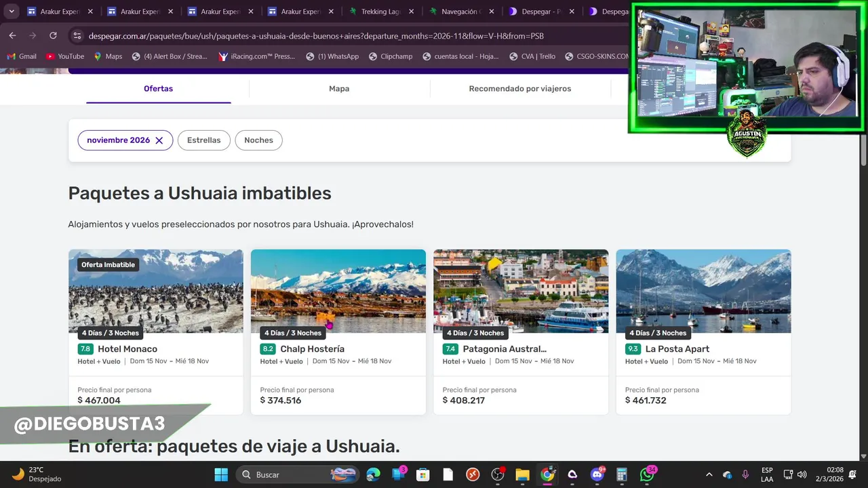
Task: Select the Mapa tab
Action: tap(339, 89)
